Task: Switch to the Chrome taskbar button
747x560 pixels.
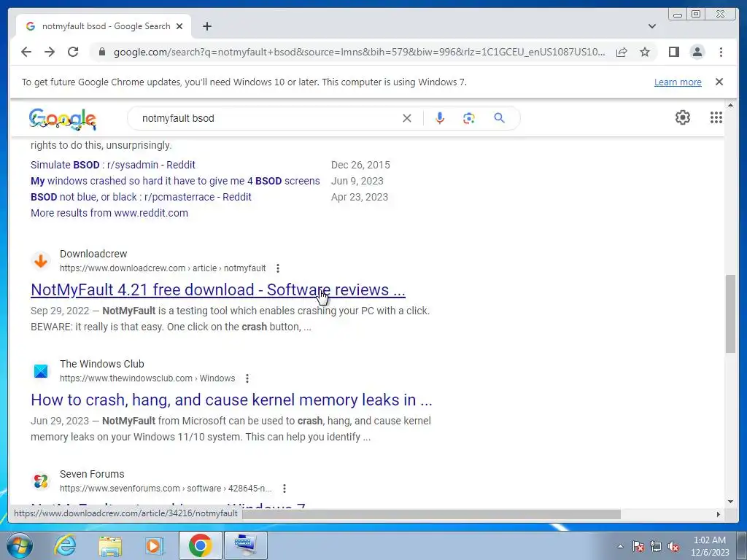Action: 200,545
